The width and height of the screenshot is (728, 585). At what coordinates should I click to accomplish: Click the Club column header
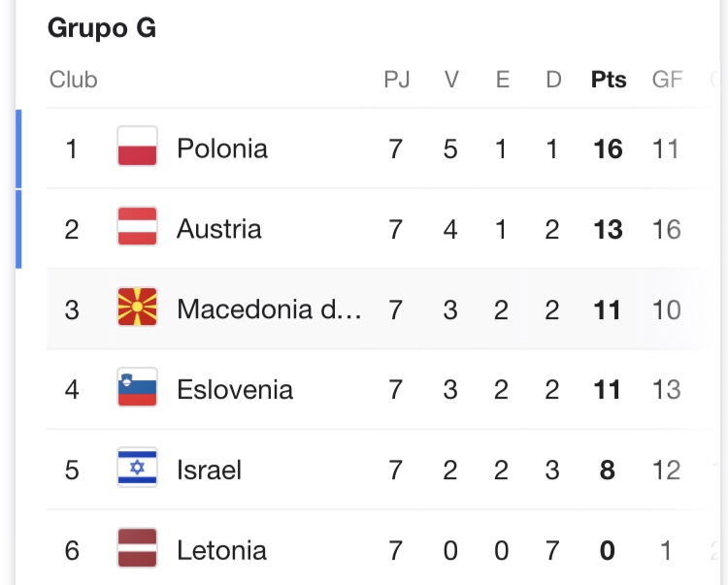[x=73, y=80]
